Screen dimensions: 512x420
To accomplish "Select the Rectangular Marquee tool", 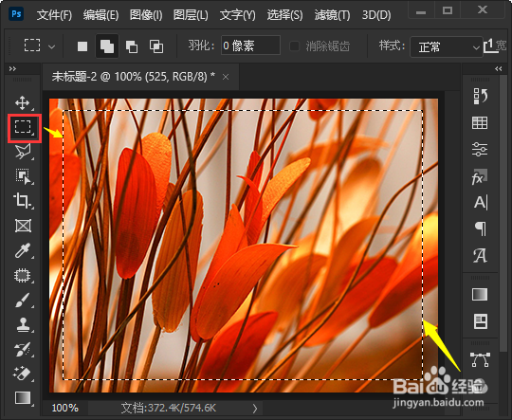I will click(23, 127).
